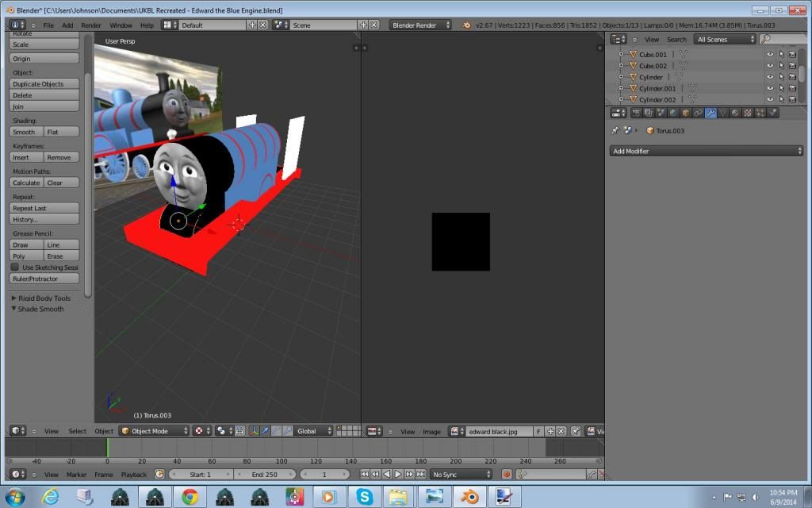Viewport: 812px width, 508px height.
Task: Open the All Scenes outliner filter dropdown
Action: coord(725,40)
